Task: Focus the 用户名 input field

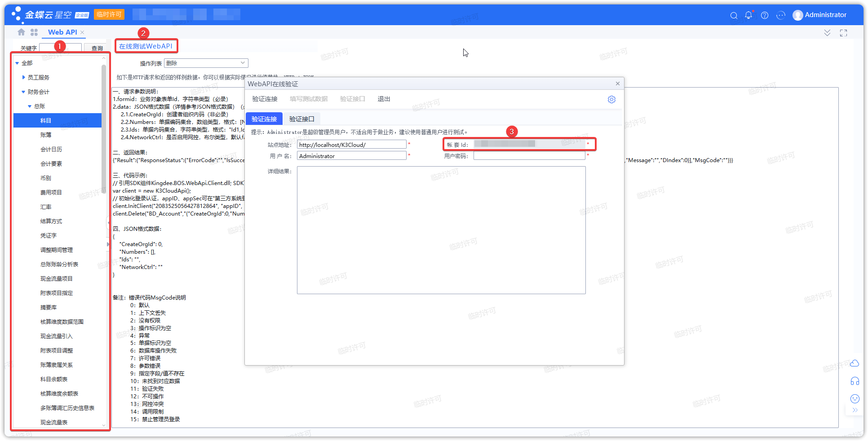Action: pos(352,156)
